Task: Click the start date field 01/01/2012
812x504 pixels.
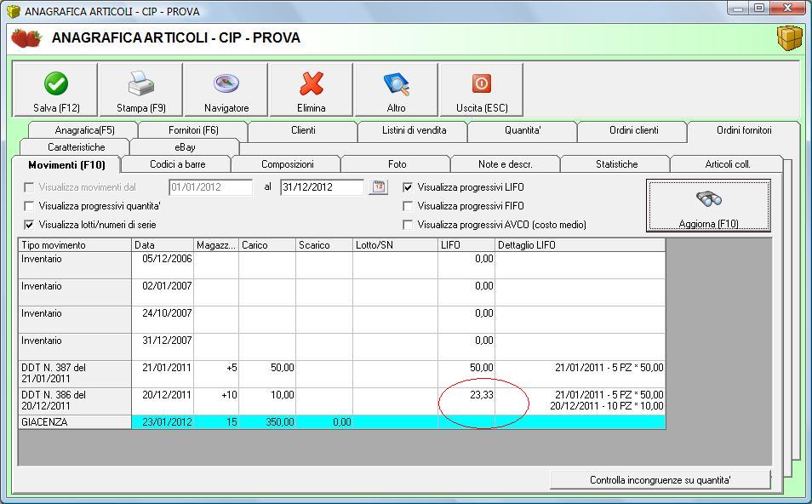Action: click(x=211, y=187)
